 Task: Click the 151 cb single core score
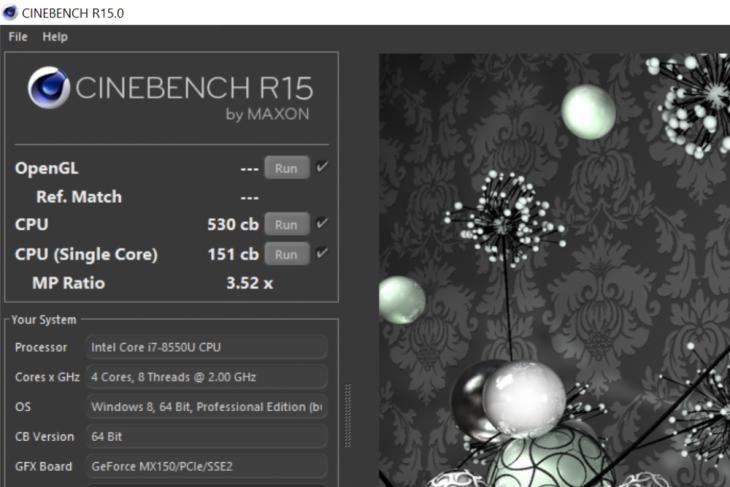[x=233, y=254]
